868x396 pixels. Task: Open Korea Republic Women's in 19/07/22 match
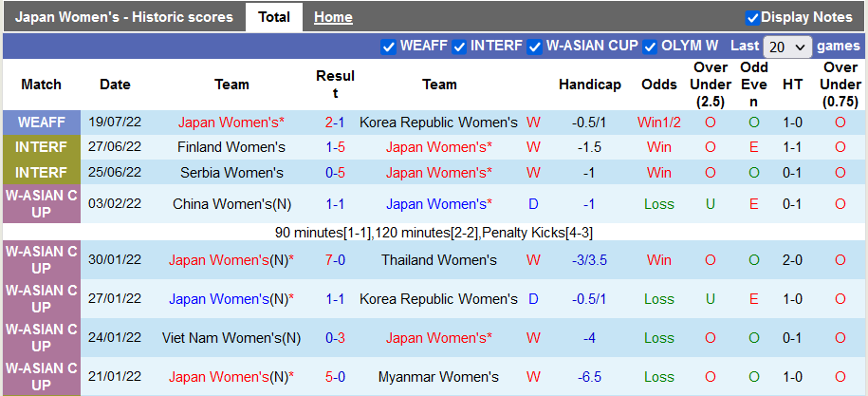tap(439, 123)
